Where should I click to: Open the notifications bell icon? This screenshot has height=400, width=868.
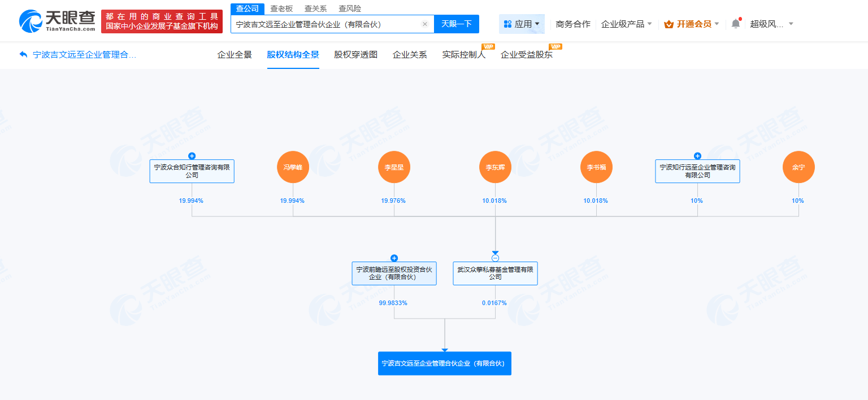tap(735, 23)
